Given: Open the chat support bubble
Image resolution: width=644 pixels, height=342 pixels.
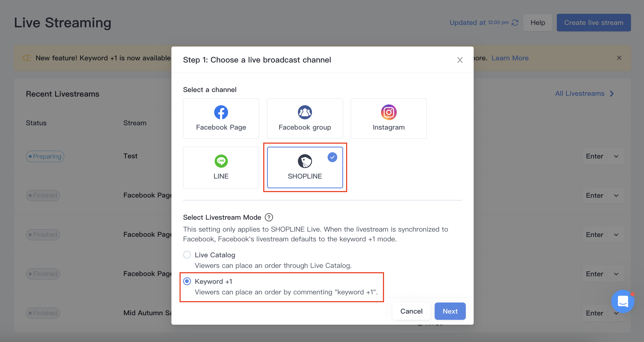Looking at the screenshot, I should coord(623,301).
